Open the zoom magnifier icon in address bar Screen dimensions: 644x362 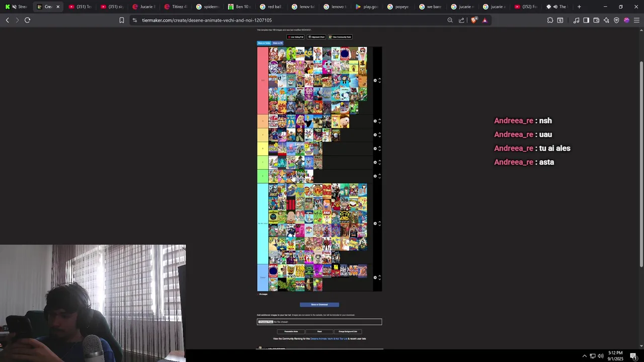tap(450, 20)
